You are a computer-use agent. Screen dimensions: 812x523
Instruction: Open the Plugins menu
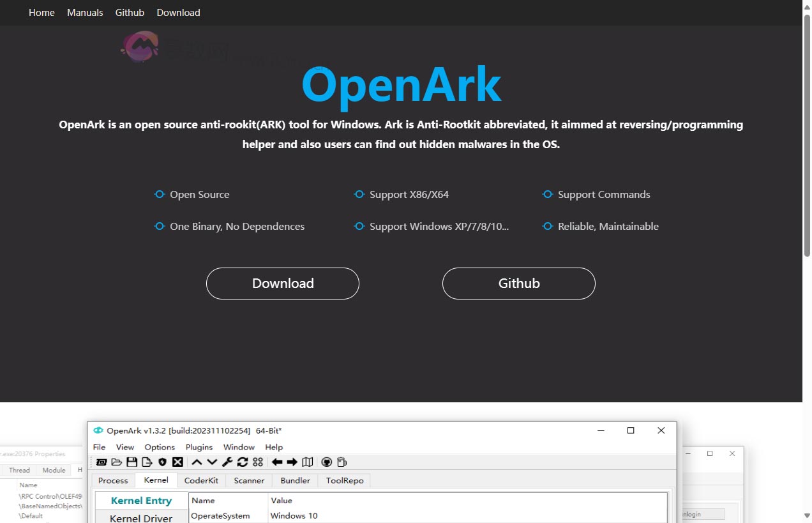199,447
